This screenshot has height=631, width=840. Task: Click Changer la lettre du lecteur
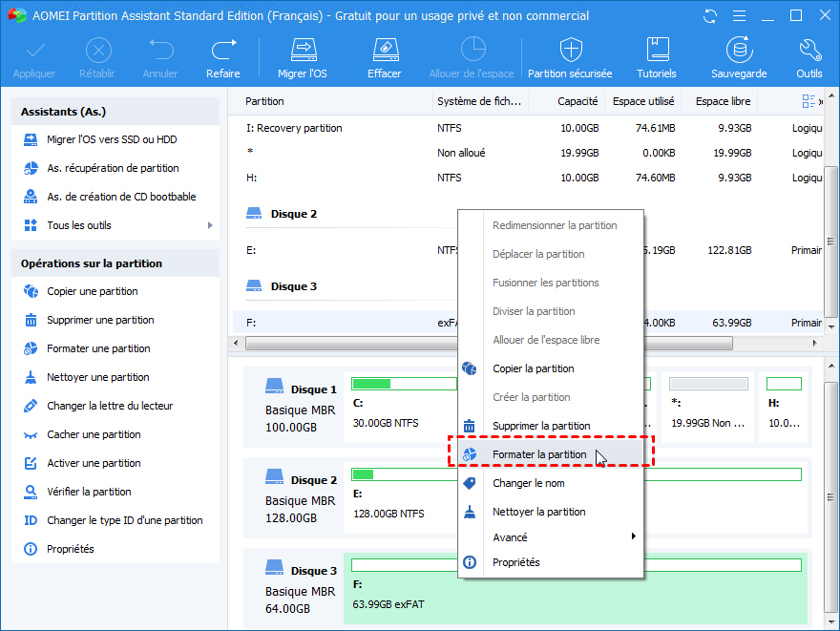tap(110, 406)
